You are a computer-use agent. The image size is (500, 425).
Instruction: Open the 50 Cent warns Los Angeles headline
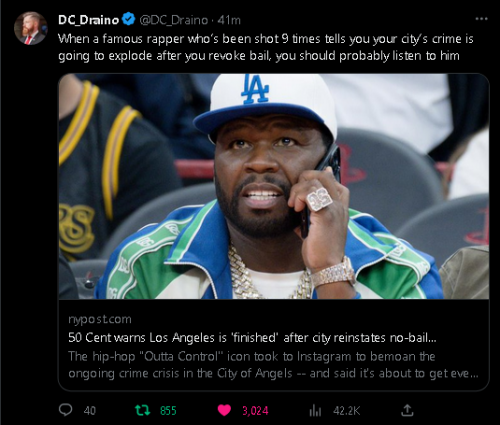[252, 338]
